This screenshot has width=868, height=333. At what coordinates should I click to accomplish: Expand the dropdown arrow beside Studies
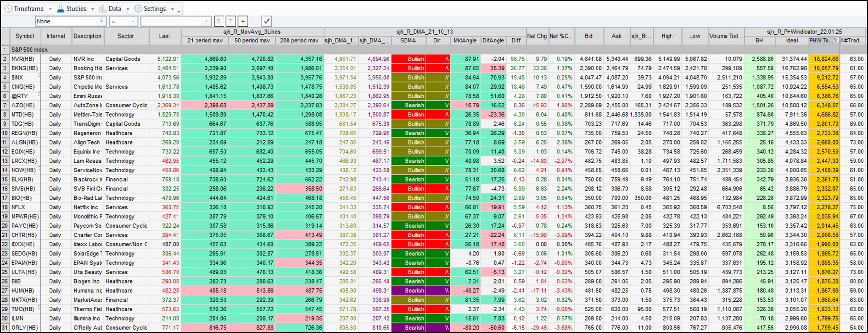pyautogui.click(x=93, y=9)
